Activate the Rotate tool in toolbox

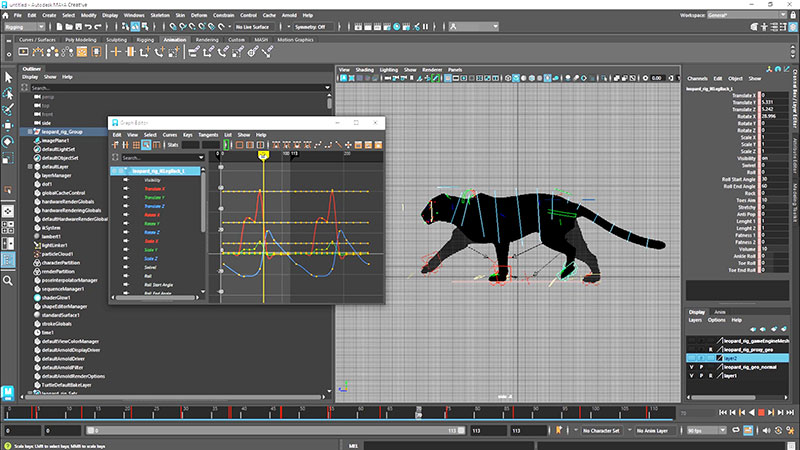(8, 141)
